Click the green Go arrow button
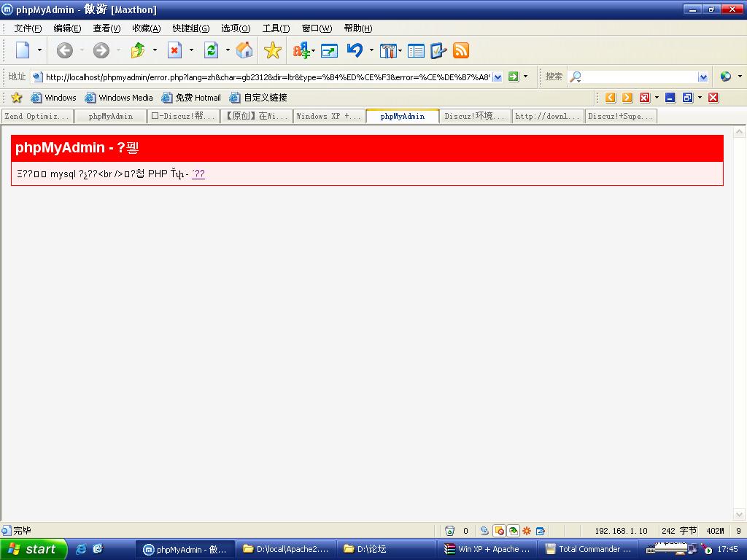Viewport: 747px width, 560px height. tap(513, 77)
